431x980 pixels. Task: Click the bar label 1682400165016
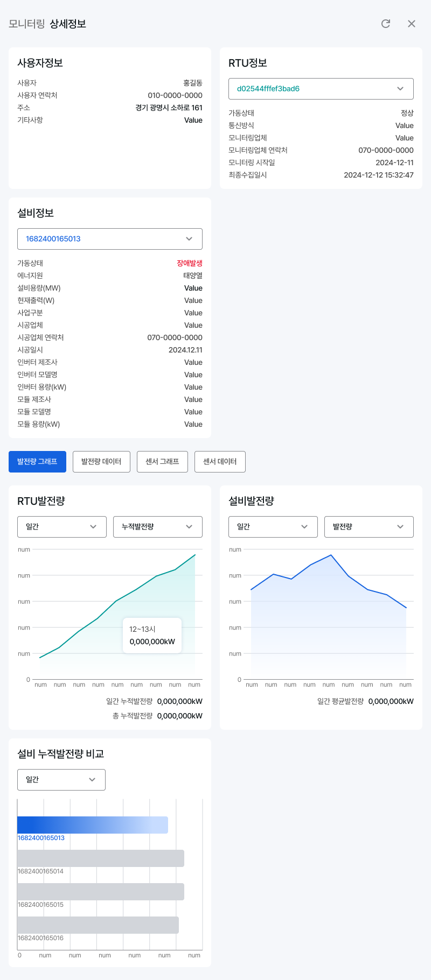pyautogui.click(x=40, y=938)
